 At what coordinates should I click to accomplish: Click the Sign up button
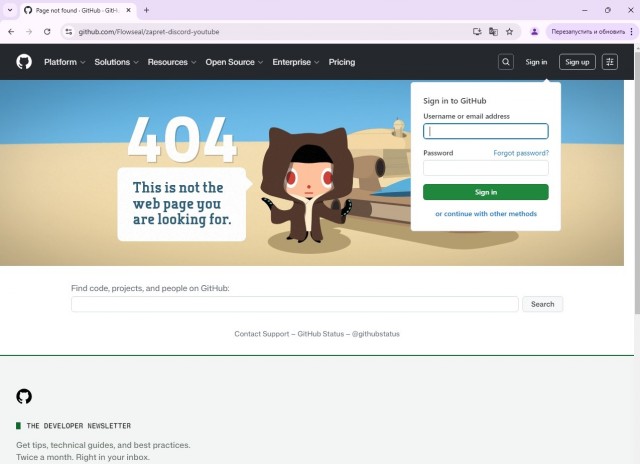click(x=577, y=62)
